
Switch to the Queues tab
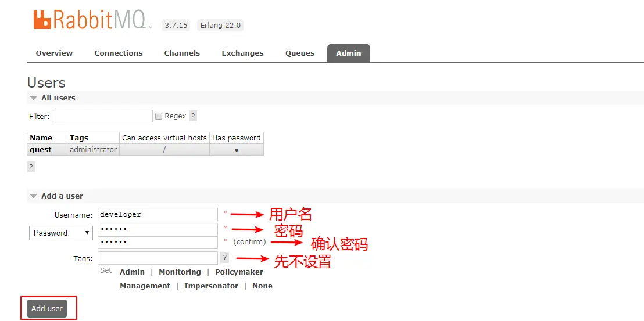point(300,53)
